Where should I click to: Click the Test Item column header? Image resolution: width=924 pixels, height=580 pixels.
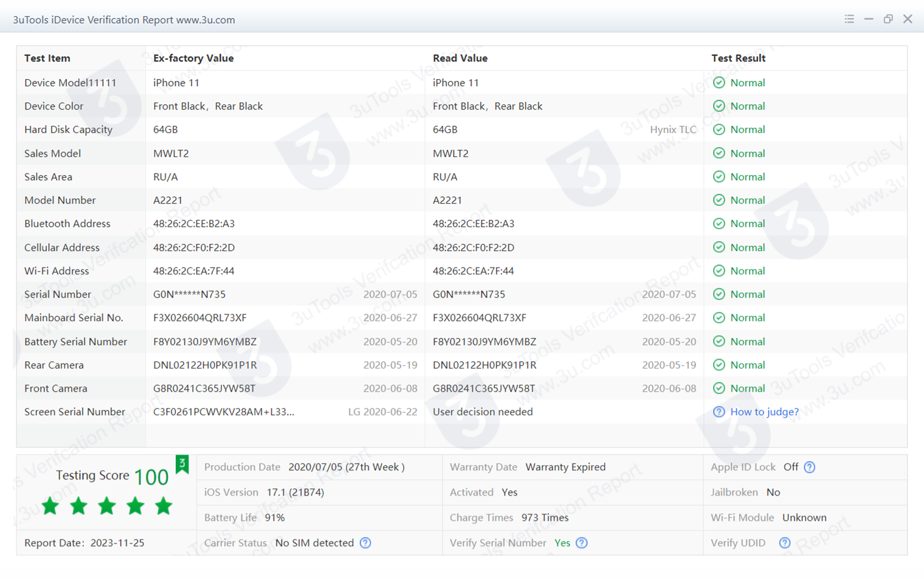pos(47,58)
